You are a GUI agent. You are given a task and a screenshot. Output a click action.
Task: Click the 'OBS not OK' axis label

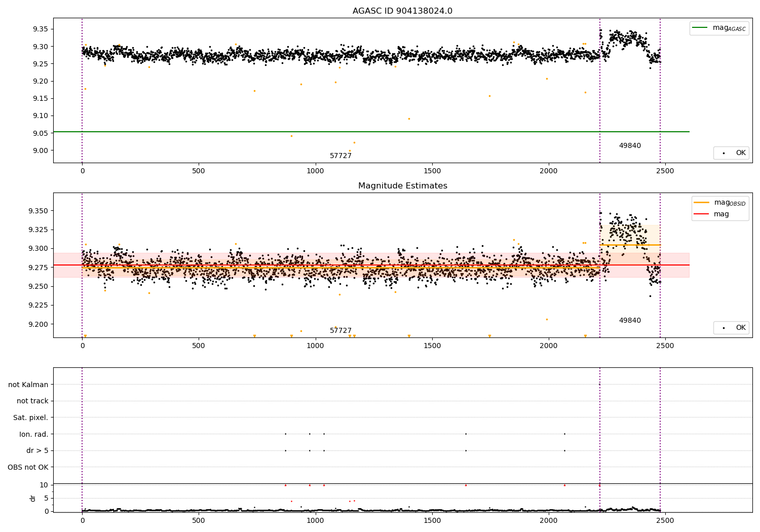(x=28, y=467)
